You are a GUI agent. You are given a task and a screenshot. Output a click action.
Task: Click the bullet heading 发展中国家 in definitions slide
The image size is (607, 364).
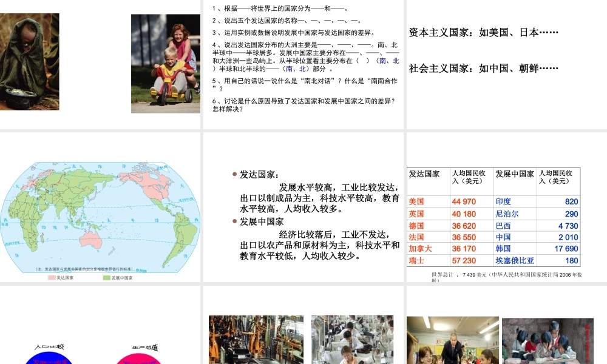click(x=262, y=221)
